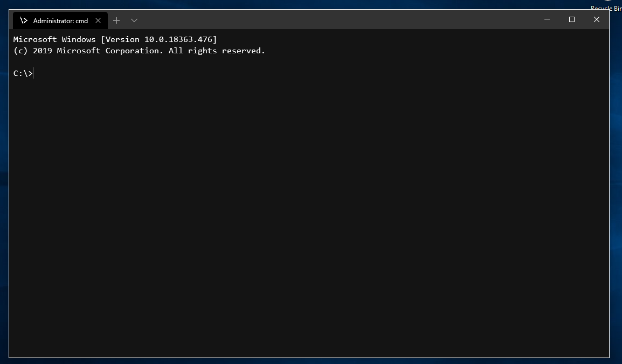This screenshot has height=364, width=622.
Task: Place the cursor at the C:\> prompt
Action: pyautogui.click(x=23, y=73)
